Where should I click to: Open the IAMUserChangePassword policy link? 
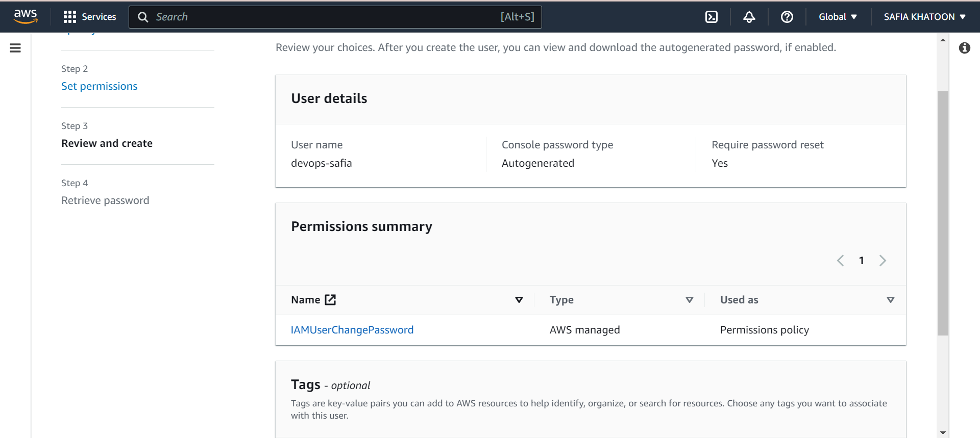[x=352, y=330]
